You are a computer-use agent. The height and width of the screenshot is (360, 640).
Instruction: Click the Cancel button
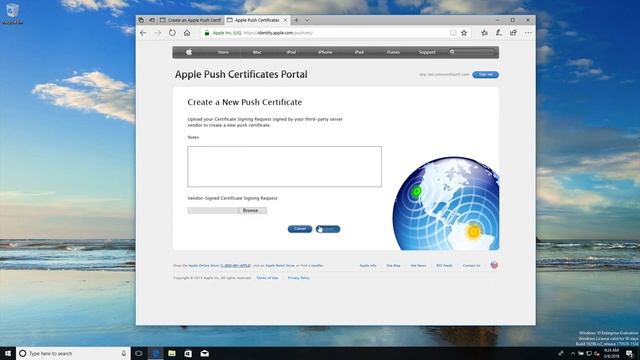(300, 229)
